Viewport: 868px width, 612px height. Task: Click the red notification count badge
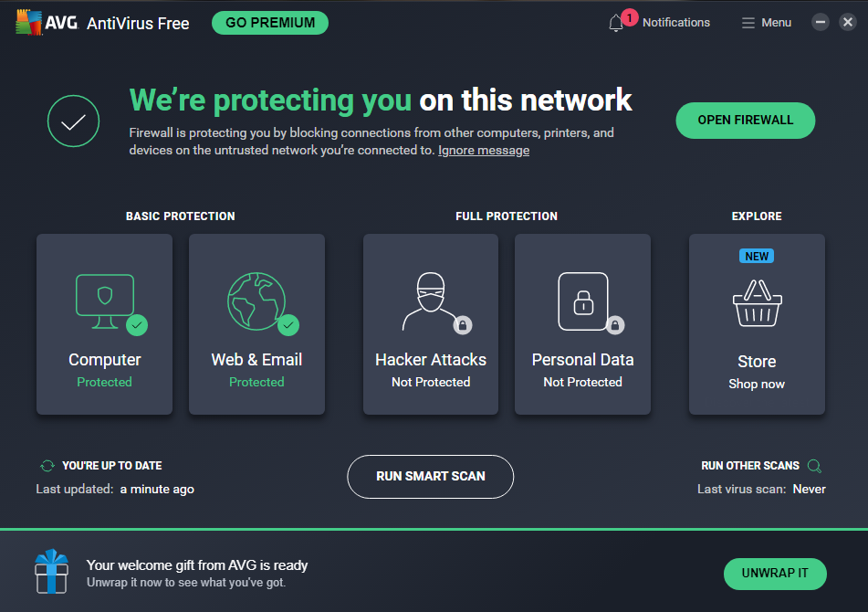630,17
